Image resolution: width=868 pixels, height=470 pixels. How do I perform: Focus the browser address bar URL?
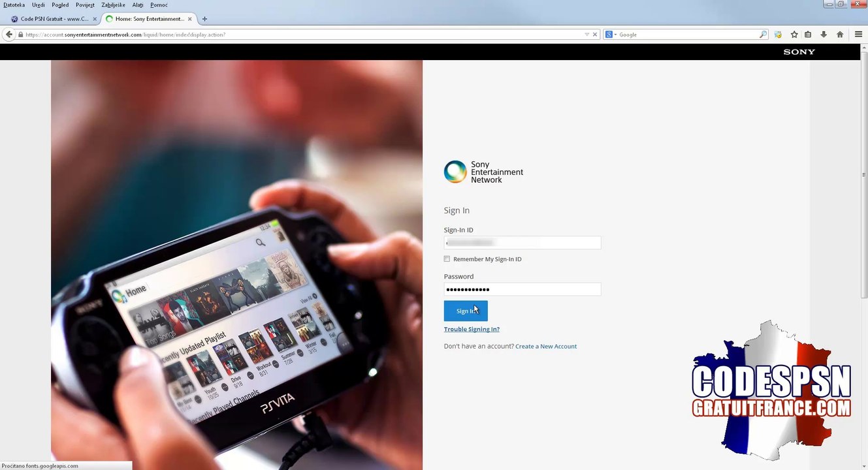pyautogui.click(x=304, y=35)
